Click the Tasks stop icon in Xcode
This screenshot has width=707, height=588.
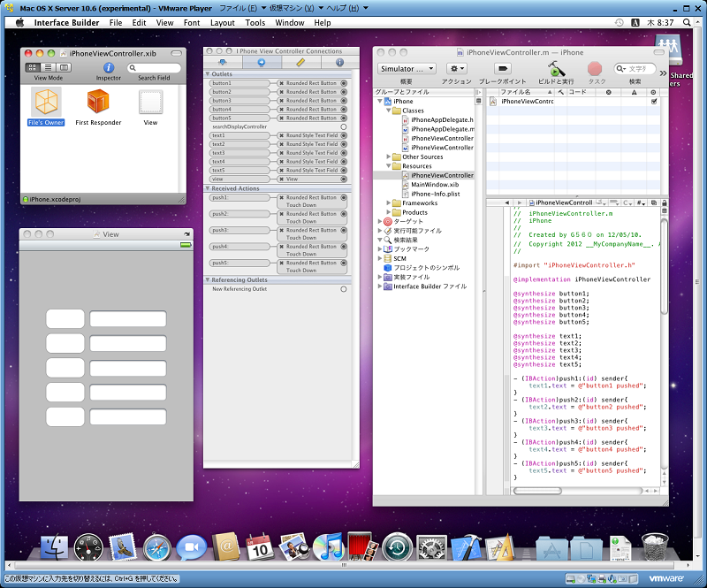tap(595, 69)
